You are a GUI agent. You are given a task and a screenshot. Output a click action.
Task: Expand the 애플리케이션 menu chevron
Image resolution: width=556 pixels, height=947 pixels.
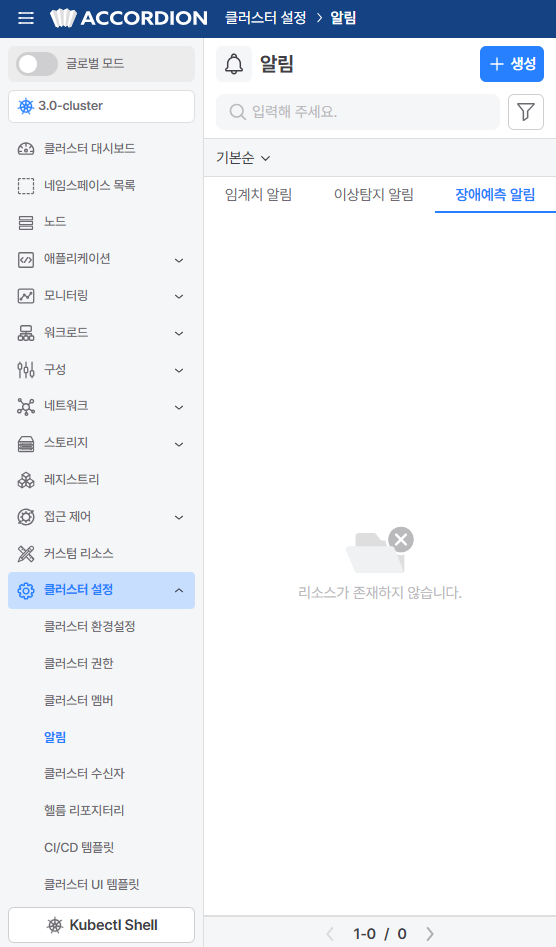click(x=179, y=260)
